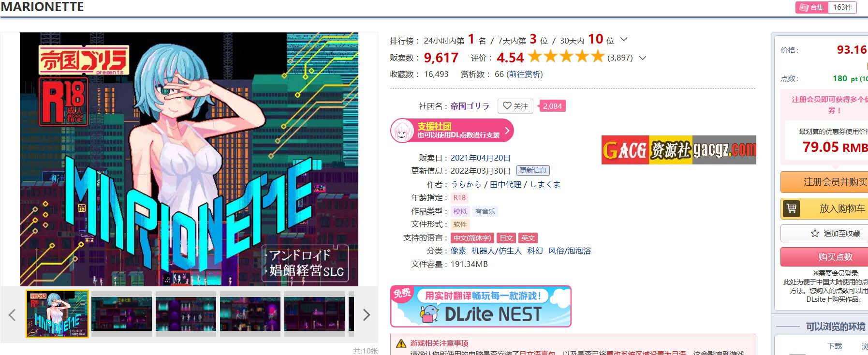Click the buy points button
Viewport: 868px width, 355px height.
825,257
